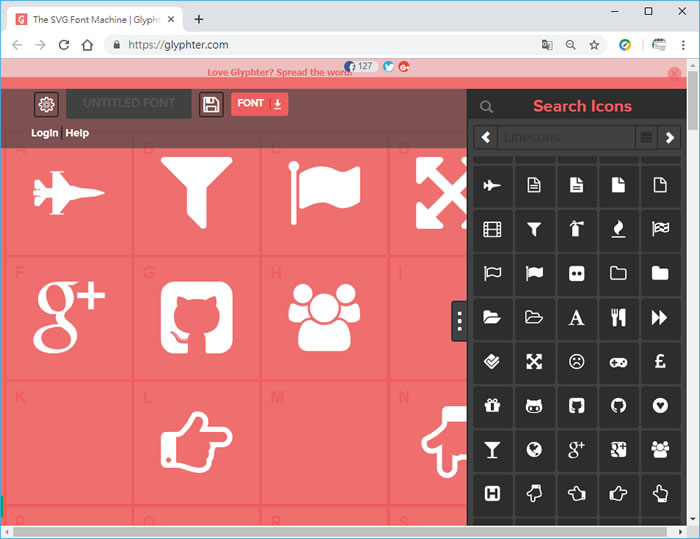Pick the solid folder icon
The height and width of the screenshot is (539, 700).
point(660,273)
